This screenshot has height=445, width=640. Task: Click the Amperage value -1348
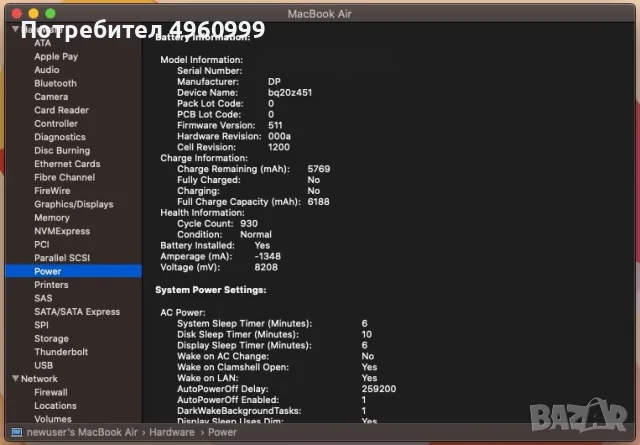(x=268, y=256)
